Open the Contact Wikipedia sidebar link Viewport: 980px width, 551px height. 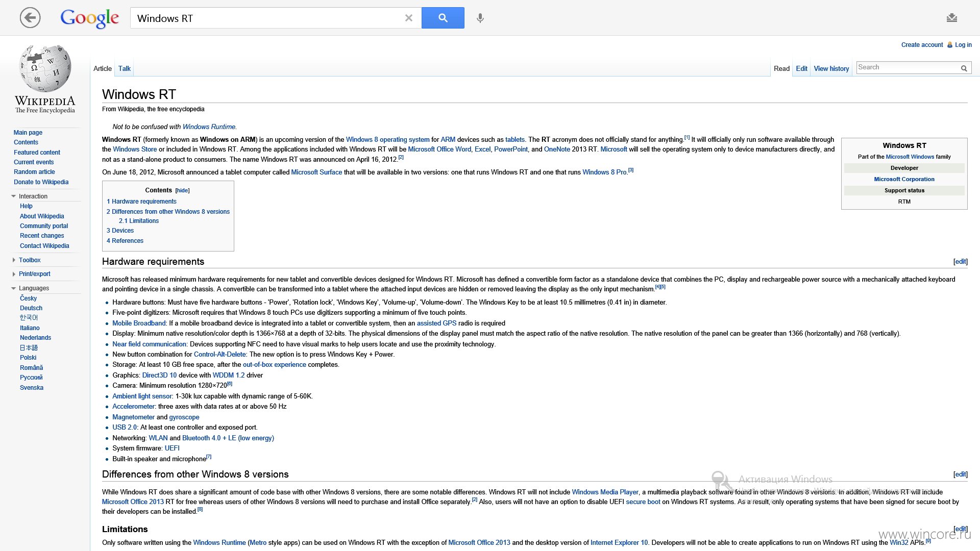44,246
